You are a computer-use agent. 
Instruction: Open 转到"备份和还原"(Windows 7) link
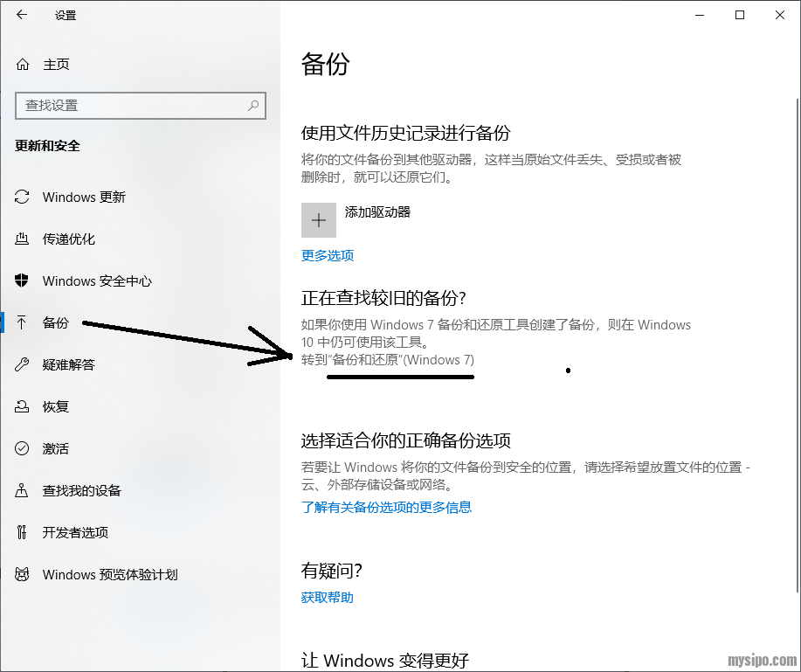coord(388,360)
